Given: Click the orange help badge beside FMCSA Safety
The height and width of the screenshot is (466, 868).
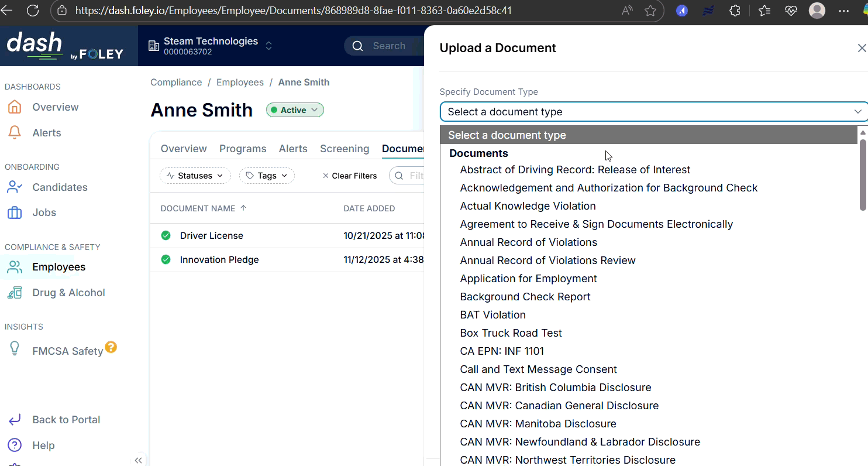Looking at the screenshot, I should (111, 347).
